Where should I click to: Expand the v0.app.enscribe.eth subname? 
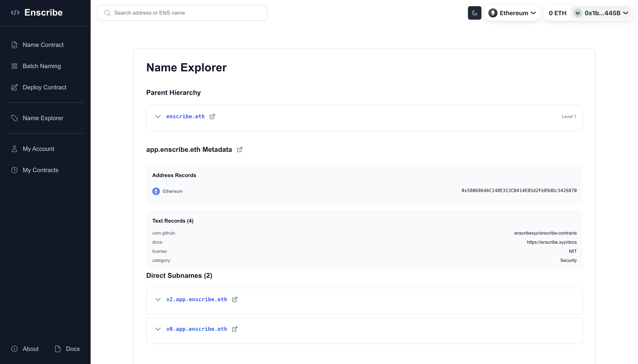point(158,329)
